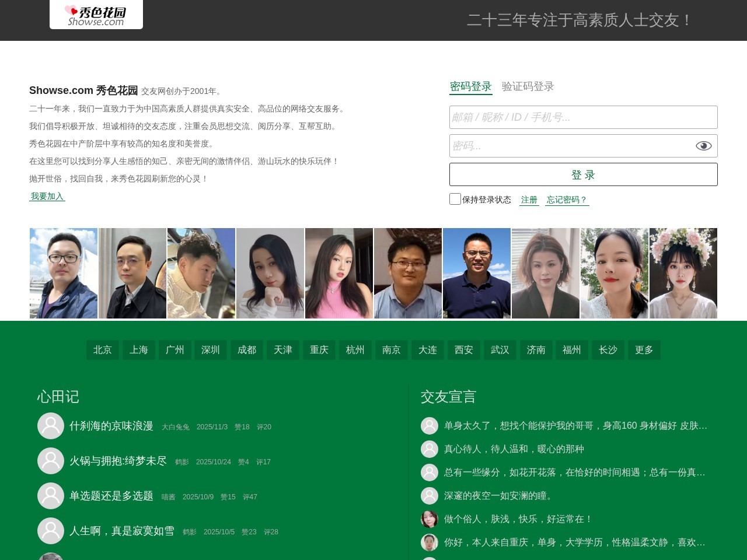Click the avatar next to 做个俗人，肤浅，快乐 entry
Viewport: 747px width, 560px height.
tap(430, 519)
